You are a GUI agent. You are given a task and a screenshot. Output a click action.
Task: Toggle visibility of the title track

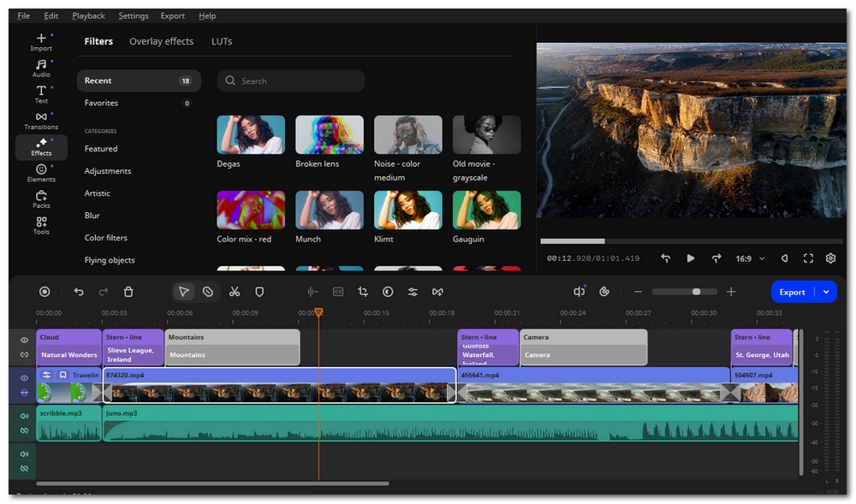(24, 340)
